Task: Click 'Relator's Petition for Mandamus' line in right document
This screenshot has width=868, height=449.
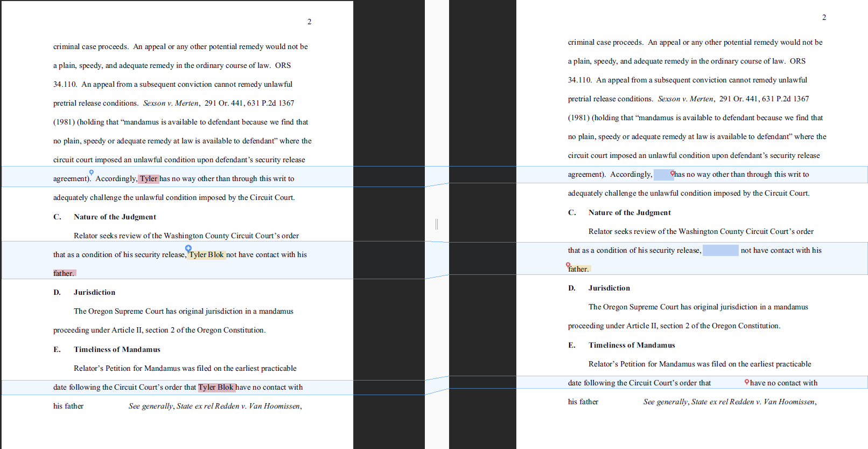Action: (x=700, y=364)
